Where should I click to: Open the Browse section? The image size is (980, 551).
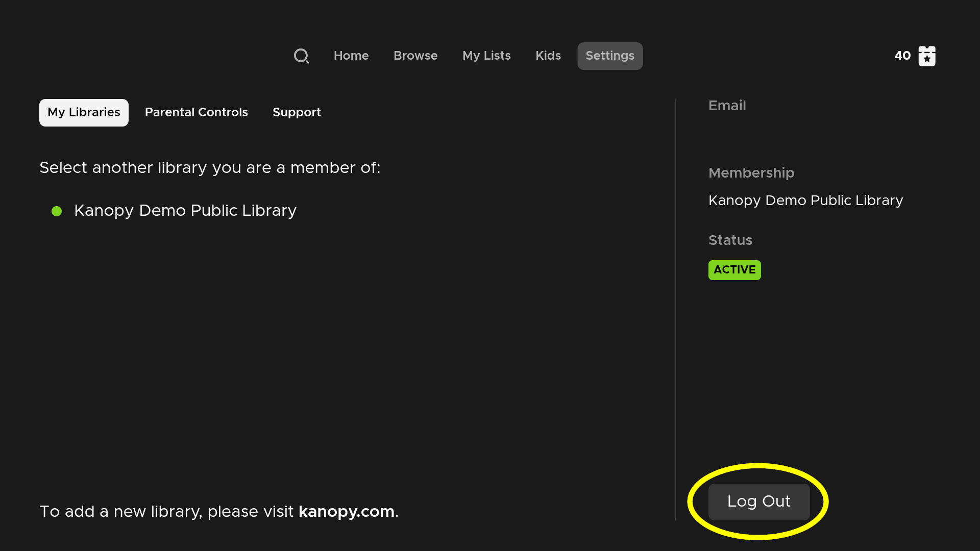point(415,56)
